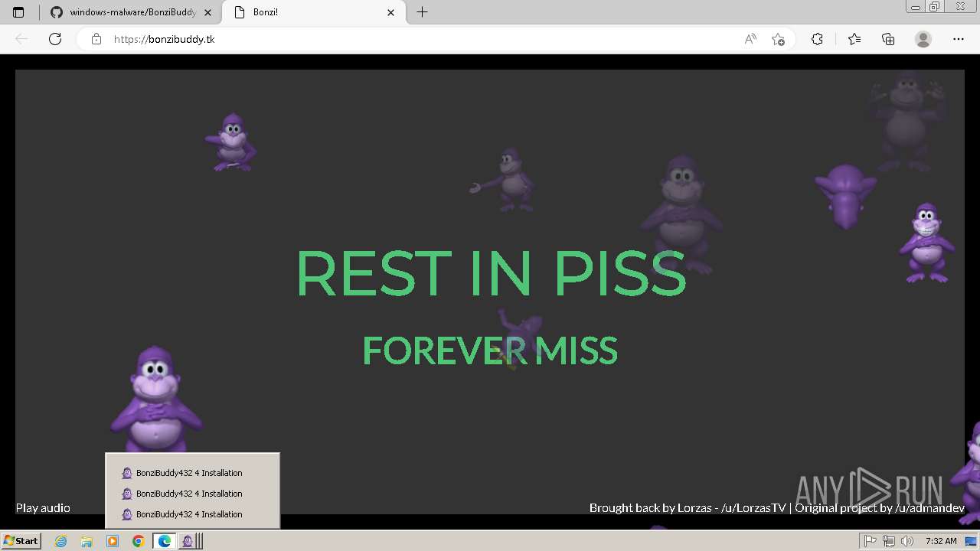Select third BonziBuddy432 4 Installation entry
This screenshot has width=980, height=551.
pos(192,514)
